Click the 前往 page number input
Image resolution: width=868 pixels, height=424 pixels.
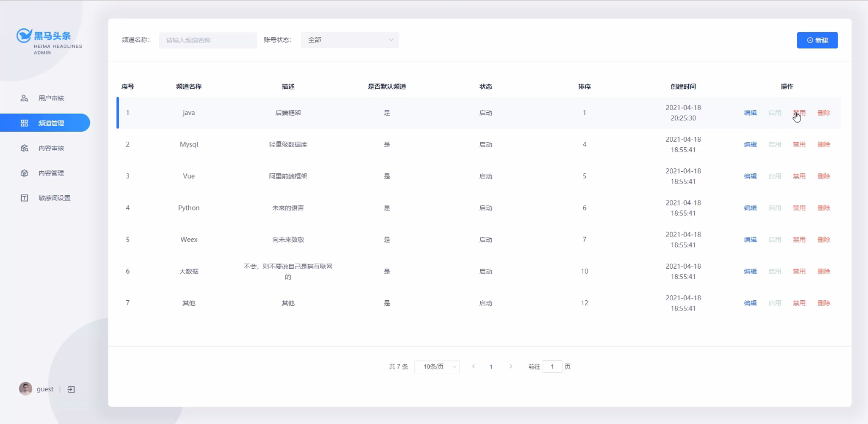pyautogui.click(x=552, y=367)
